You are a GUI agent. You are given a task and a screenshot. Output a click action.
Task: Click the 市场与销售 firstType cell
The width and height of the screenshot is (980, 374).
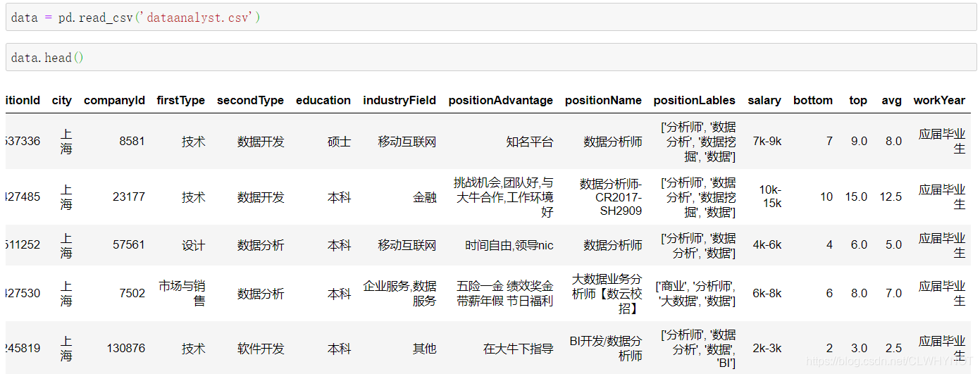tap(182, 293)
